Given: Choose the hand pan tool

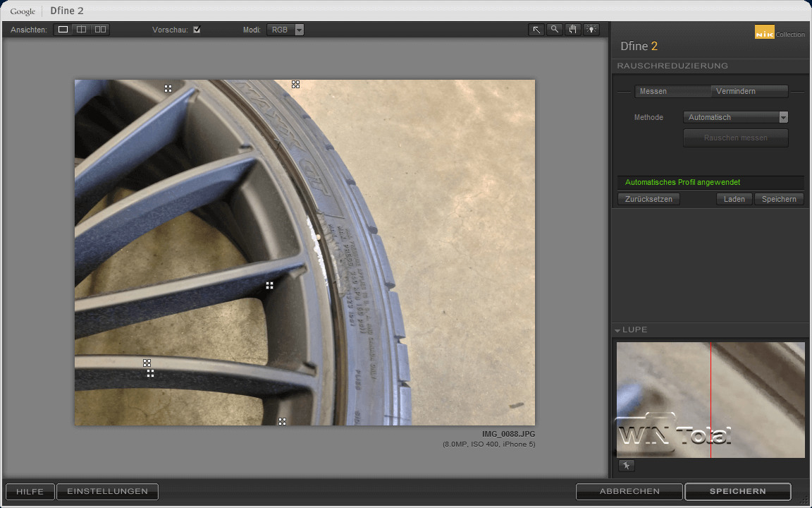Looking at the screenshot, I should point(573,30).
